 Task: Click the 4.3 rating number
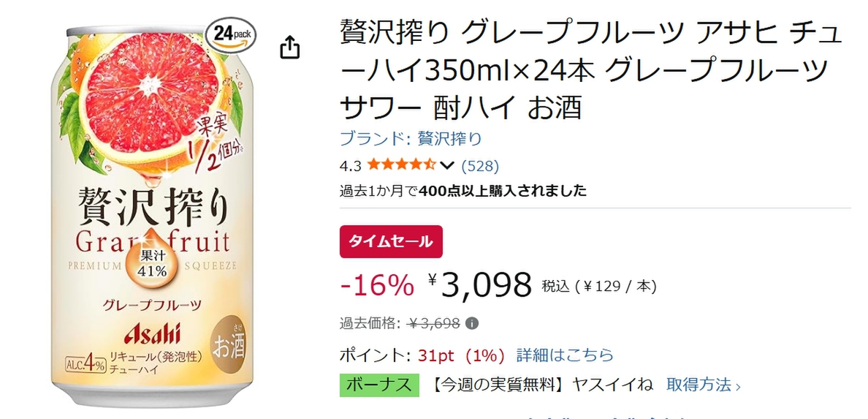(350, 165)
